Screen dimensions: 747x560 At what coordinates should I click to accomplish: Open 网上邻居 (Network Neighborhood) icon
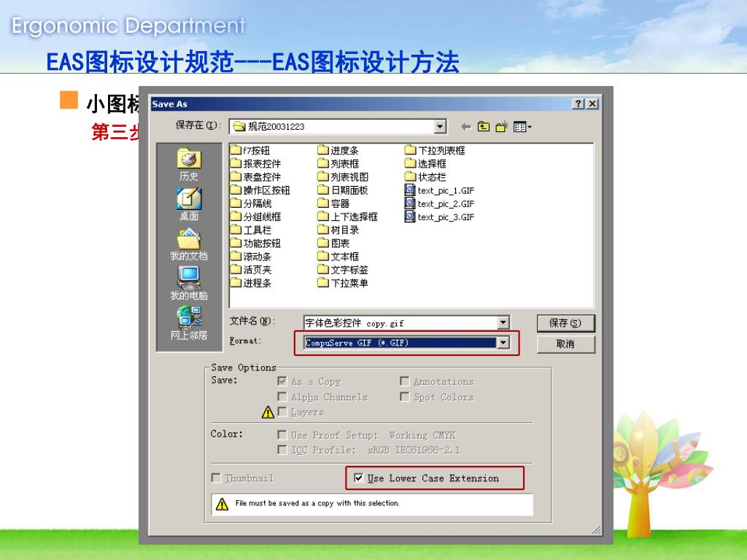click(x=189, y=323)
